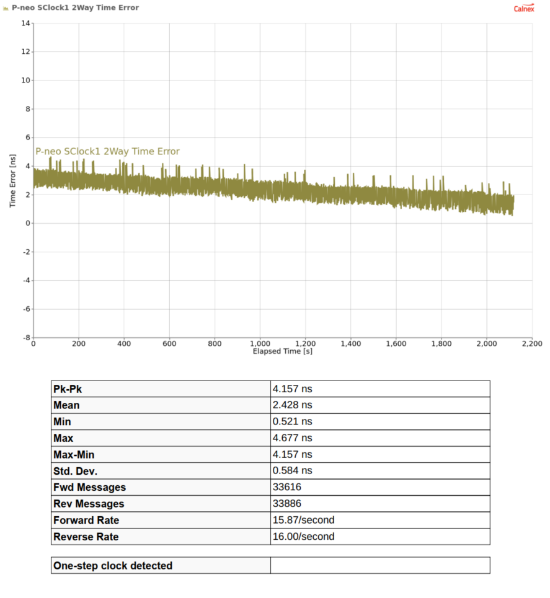The width and height of the screenshot is (550, 598).
Task: Select the Rev Messages value '33886'
Action: (287, 503)
